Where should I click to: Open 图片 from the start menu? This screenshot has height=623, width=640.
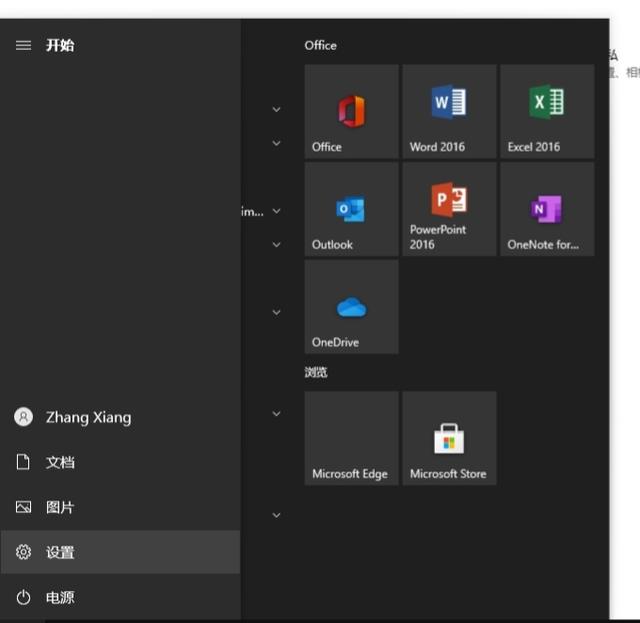(x=120, y=507)
